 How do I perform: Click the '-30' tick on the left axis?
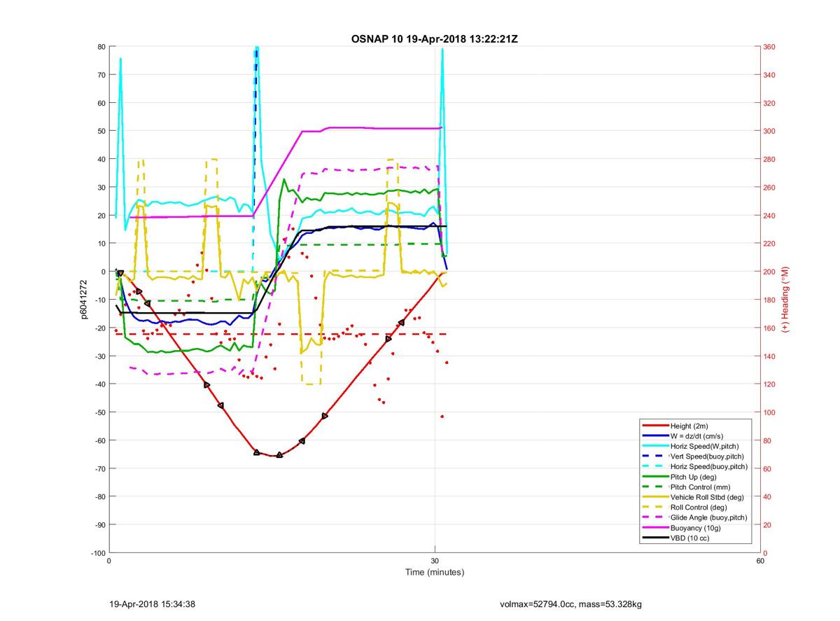pyautogui.click(x=99, y=356)
